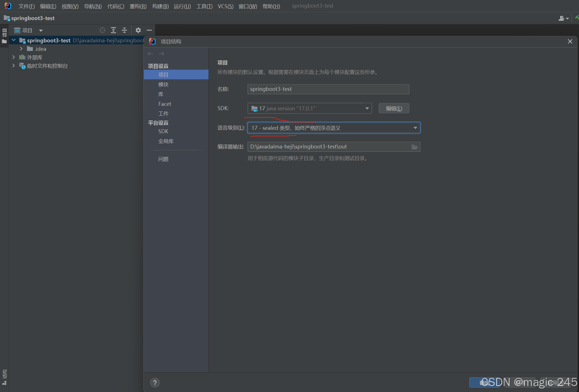
Task: Click the browse folder icon in compiler output
Action: pyautogui.click(x=414, y=147)
